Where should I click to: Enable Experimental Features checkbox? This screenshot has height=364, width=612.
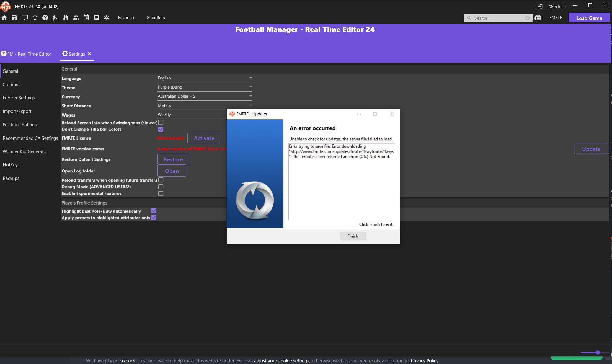(161, 193)
